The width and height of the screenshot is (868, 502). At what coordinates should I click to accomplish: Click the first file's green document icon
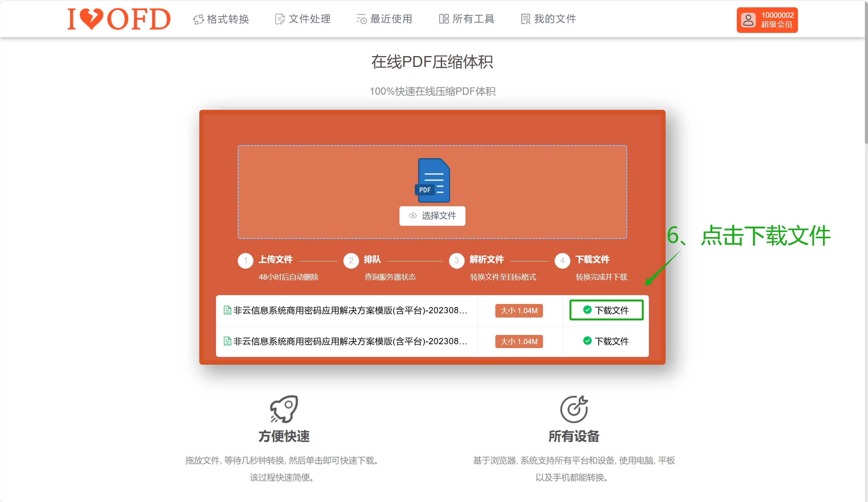(x=228, y=310)
